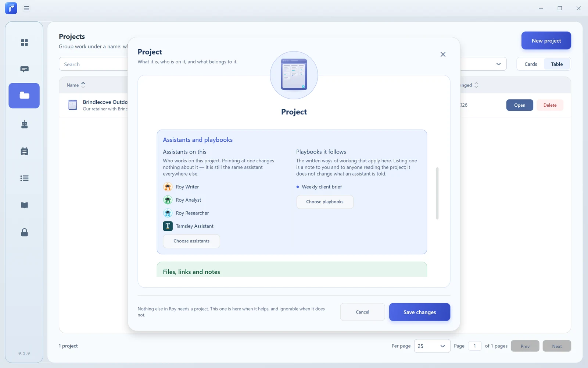Viewport: 588px width, 368px height.
Task: Click the Brindlecove Outdo project name
Action: pyautogui.click(x=105, y=102)
